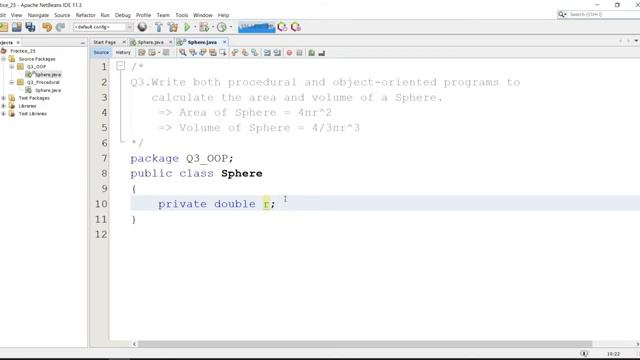
Task: Click the Previous Bookmark editor icon
Action: click(235, 53)
